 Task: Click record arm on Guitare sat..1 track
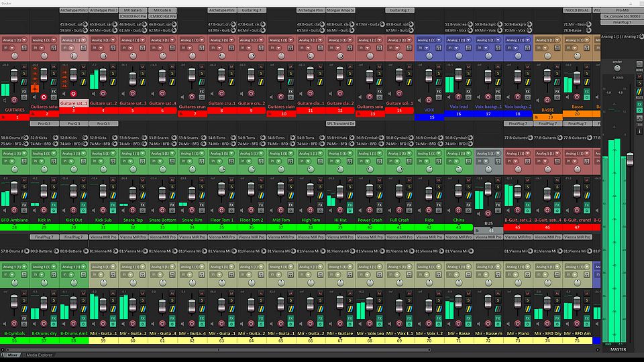[73, 95]
